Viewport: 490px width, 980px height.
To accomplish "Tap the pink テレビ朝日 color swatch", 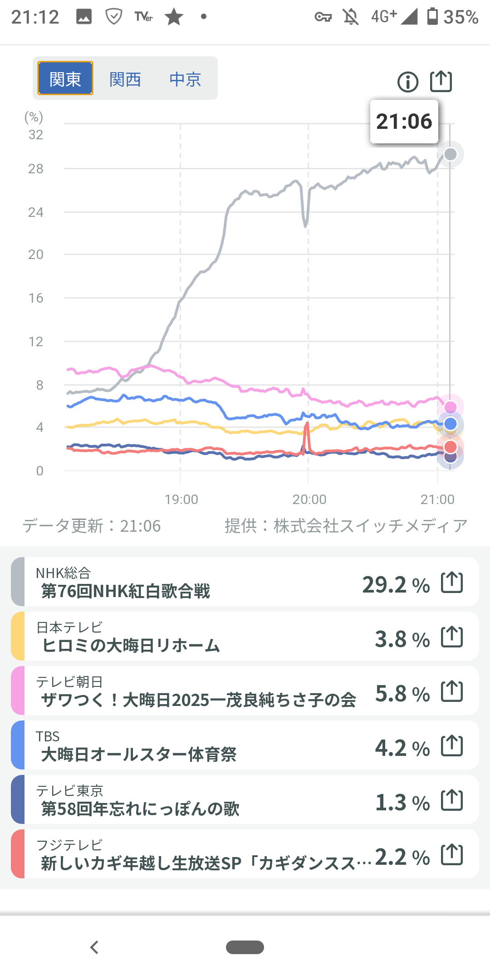I will (18, 691).
